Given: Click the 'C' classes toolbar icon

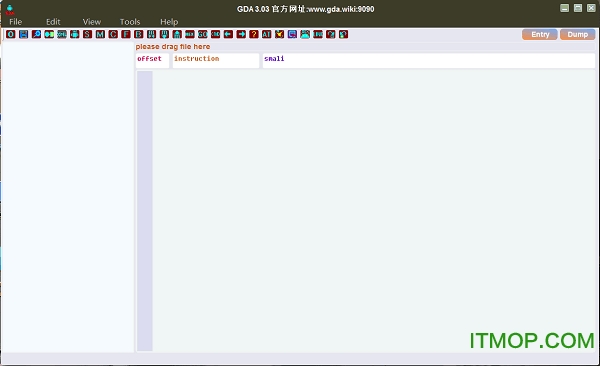Looking at the screenshot, I should pyautogui.click(x=113, y=34).
